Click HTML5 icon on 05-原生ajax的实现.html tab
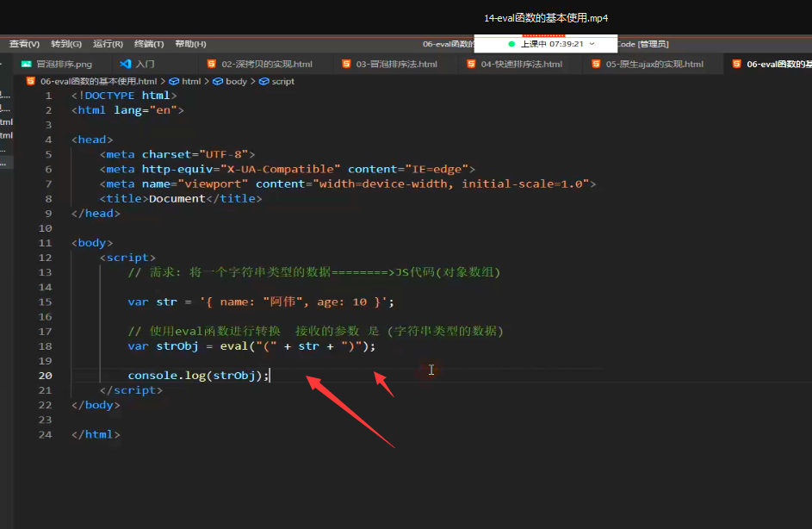 pyautogui.click(x=596, y=64)
